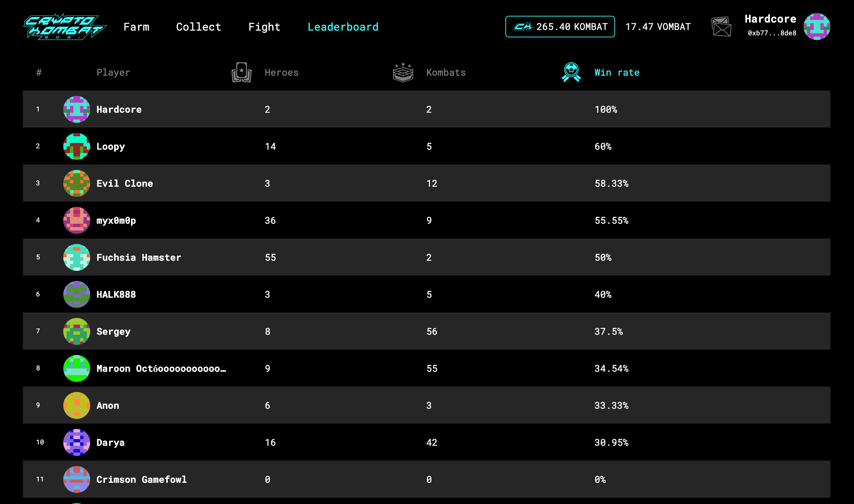Open the Leaderboard tab
854x504 pixels.
[343, 27]
